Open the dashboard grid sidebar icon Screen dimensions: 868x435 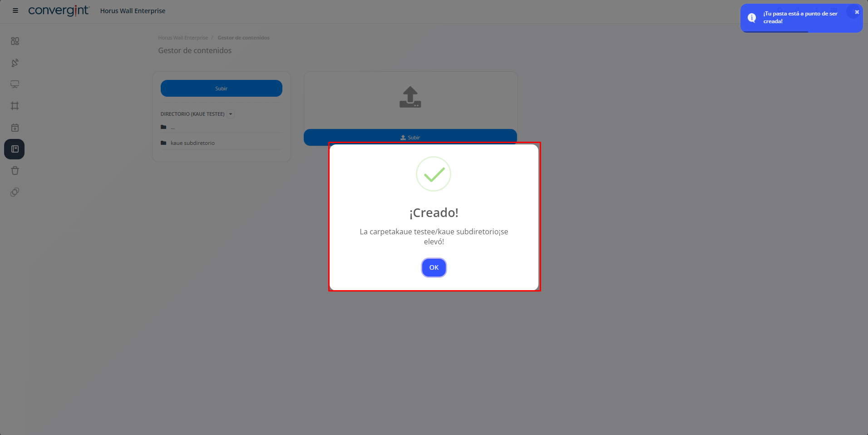tap(15, 41)
